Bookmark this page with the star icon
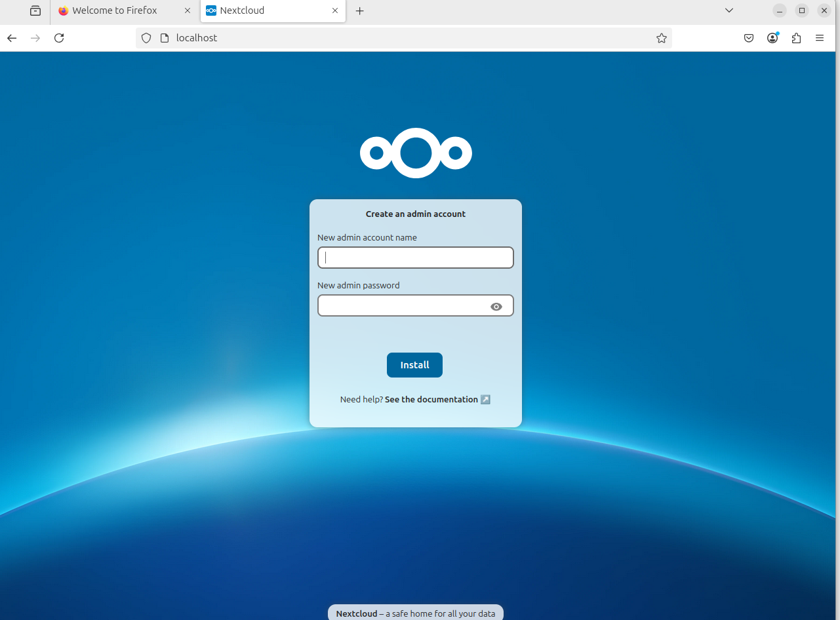This screenshot has height=620, width=840. coord(662,38)
